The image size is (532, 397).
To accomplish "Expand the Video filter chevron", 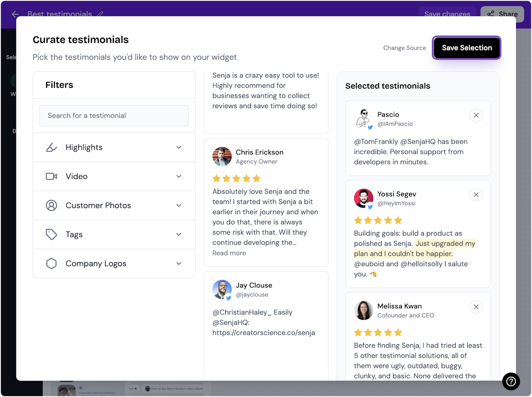I will [x=179, y=177].
